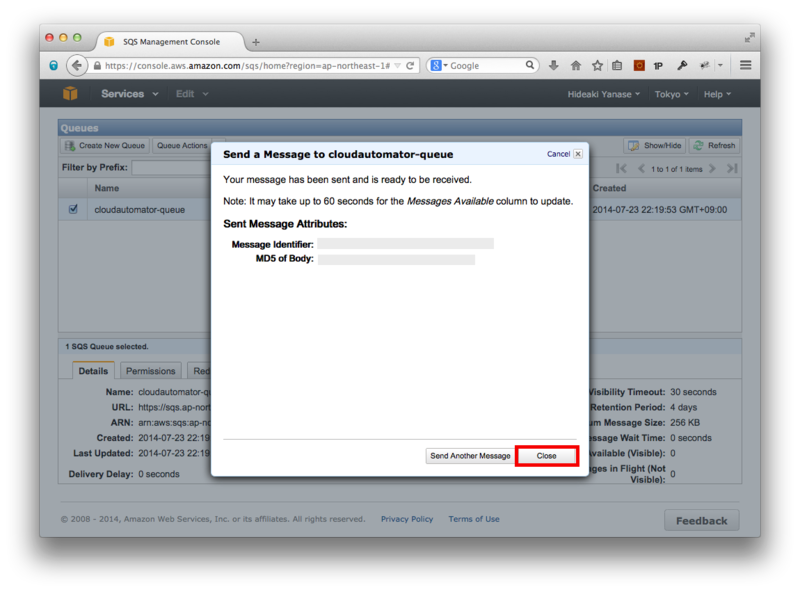This screenshot has height=592, width=800.
Task: Click the bug-like extension icon in toolbar
Action: point(705,65)
